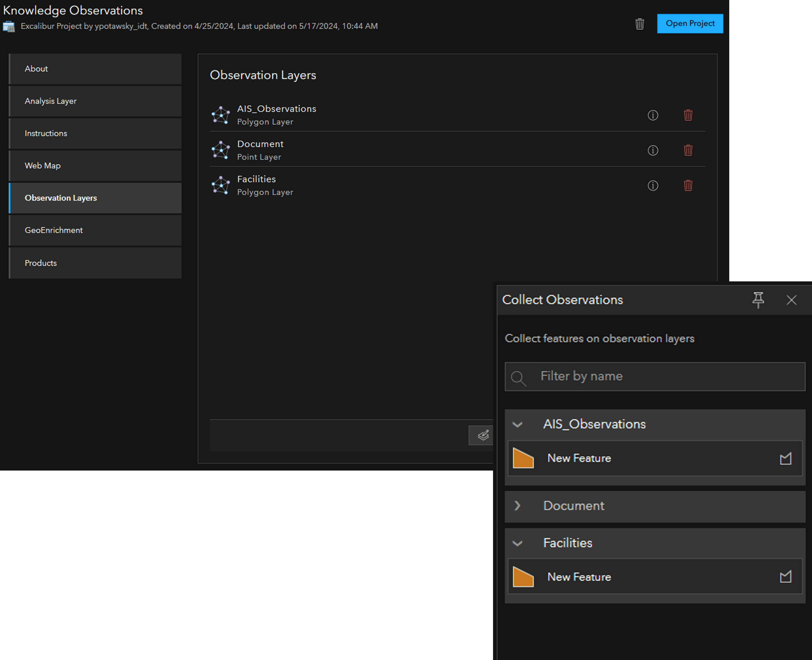This screenshot has height=660, width=812.
Task: Show info for the Document layer
Action: 653,150
